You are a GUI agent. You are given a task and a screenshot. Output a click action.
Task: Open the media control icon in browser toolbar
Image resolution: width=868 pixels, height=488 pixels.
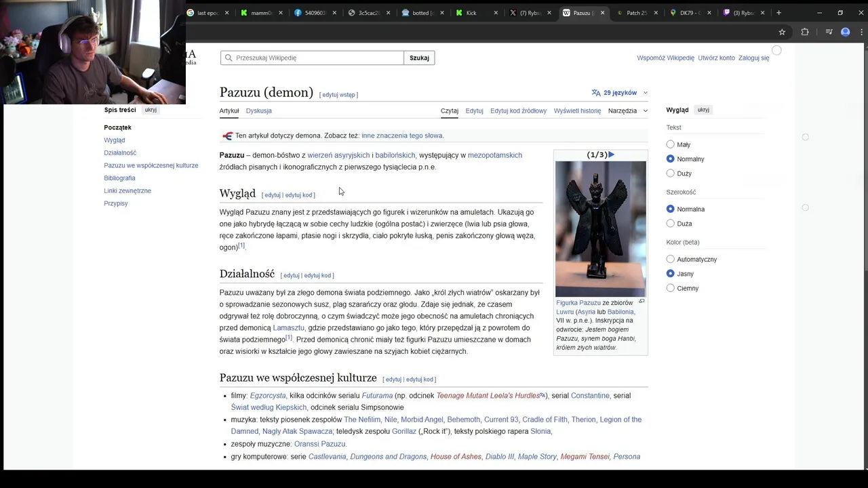[829, 32]
